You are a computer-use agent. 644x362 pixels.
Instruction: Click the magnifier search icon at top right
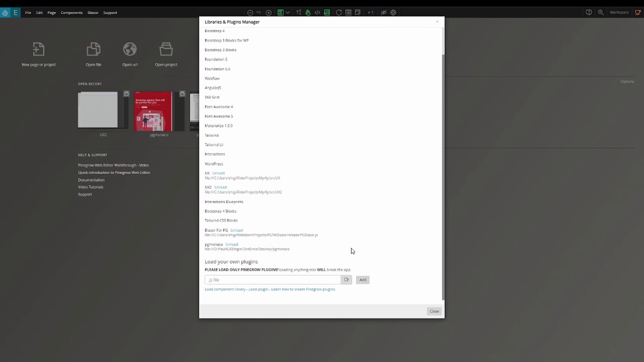click(601, 13)
